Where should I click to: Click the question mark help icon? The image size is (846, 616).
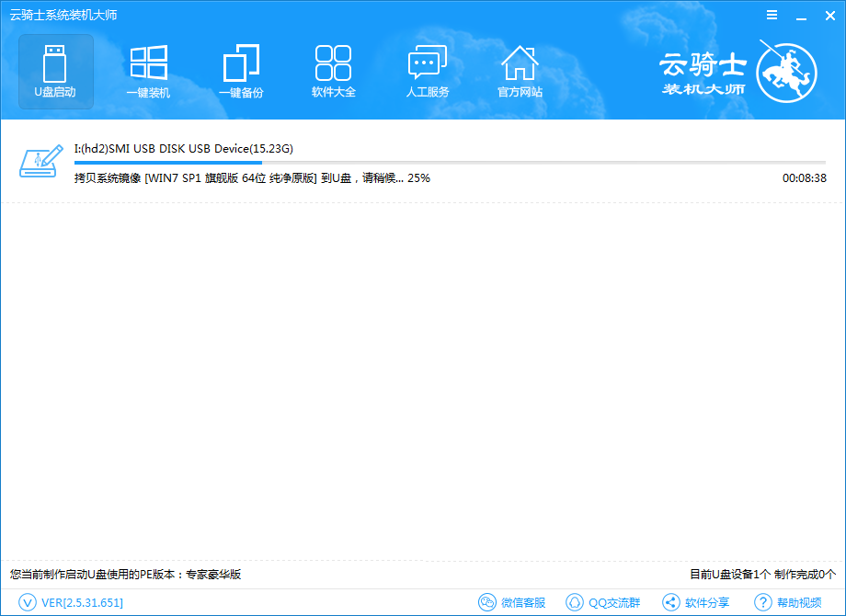tap(763, 602)
